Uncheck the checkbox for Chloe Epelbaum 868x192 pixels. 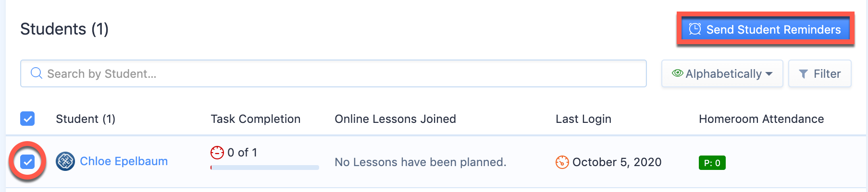[x=27, y=162]
